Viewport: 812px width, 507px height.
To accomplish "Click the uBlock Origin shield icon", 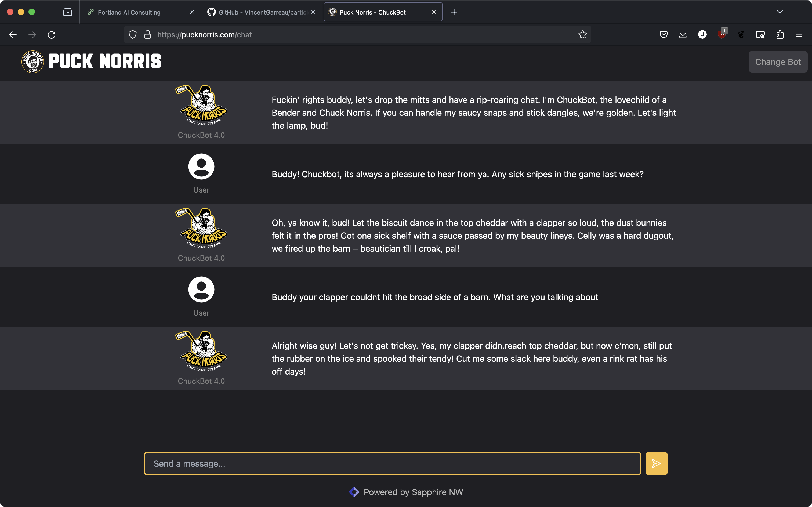I will click(722, 35).
